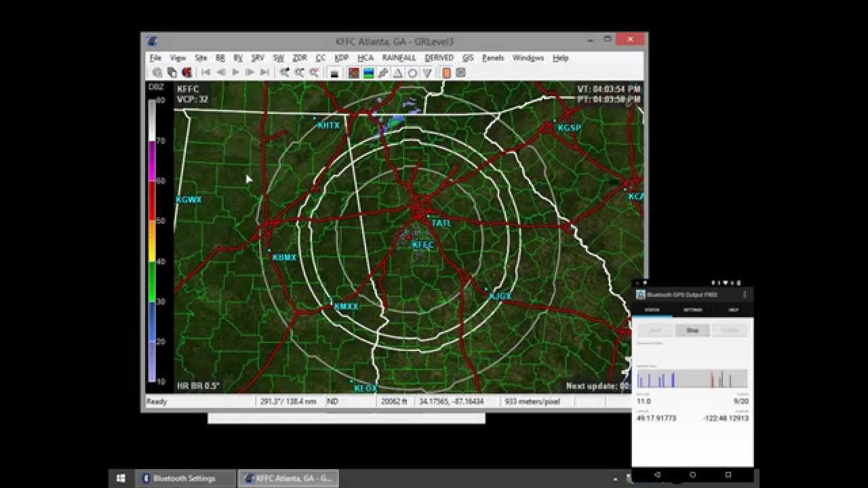The width and height of the screenshot is (868, 488).
Task: Click the DBZ color scale legend
Action: pyautogui.click(x=153, y=241)
